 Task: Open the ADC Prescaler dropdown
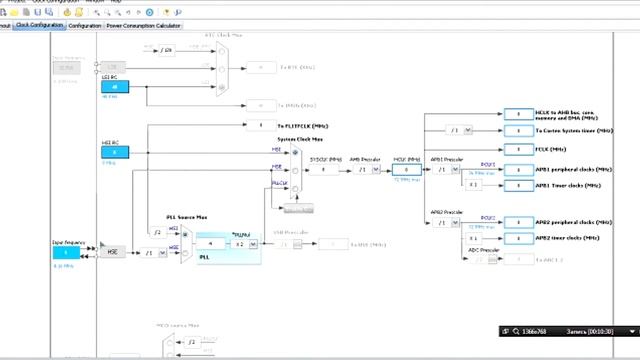click(x=493, y=259)
